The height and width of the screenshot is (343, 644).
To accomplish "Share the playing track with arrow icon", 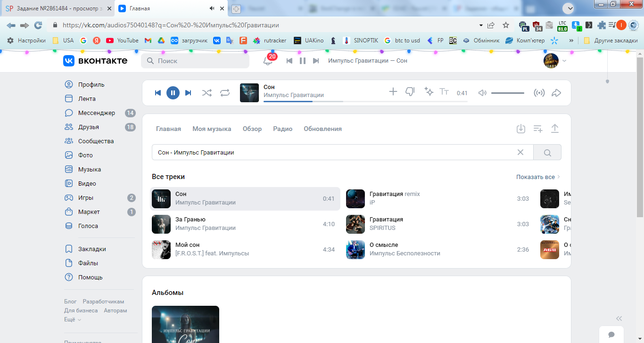I will click(556, 93).
